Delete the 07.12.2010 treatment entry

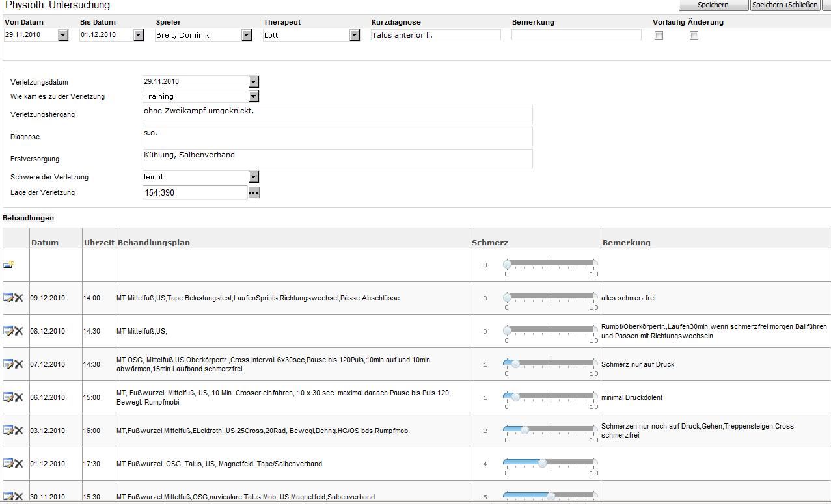(x=19, y=364)
